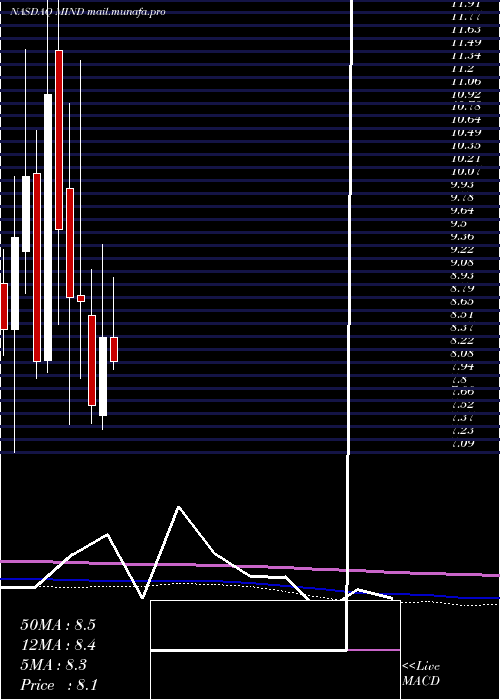500x700 pixels.
Task: Click the 11.06 price axis label
Action: 466,81
